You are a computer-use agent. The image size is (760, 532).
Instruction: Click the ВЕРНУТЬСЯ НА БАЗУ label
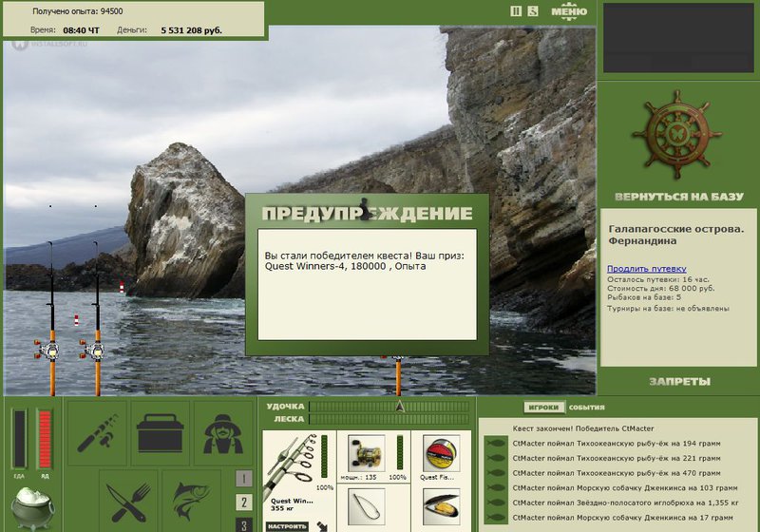pyautogui.click(x=678, y=197)
